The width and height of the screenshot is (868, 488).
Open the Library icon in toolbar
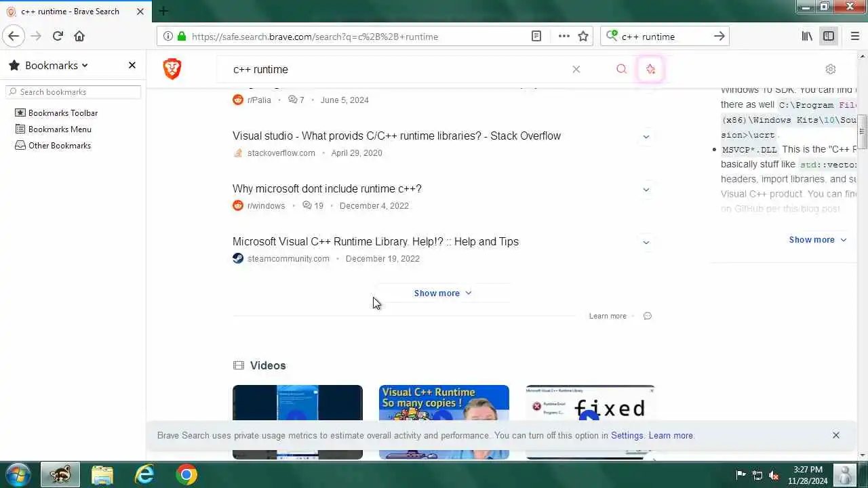click(x=807, y=36)
